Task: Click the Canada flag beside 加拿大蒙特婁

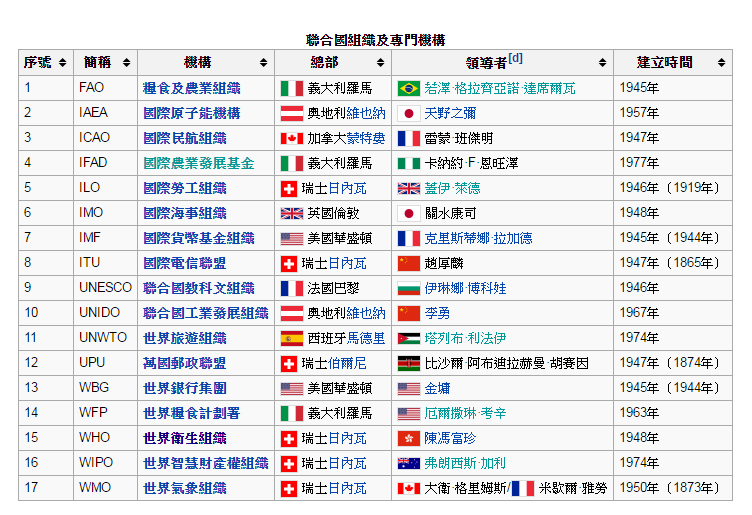Action: point(291,138)
